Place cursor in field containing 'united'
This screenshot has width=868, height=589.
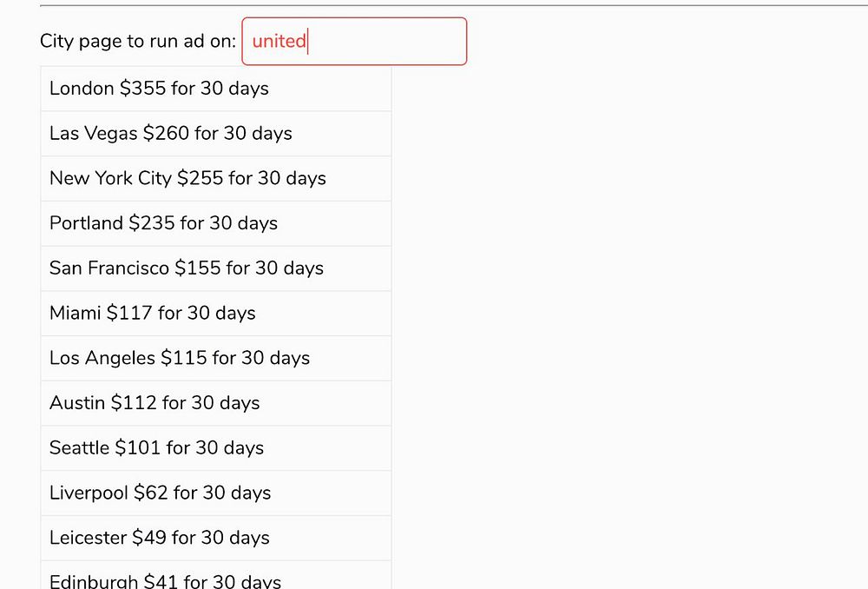pos(354,41)
